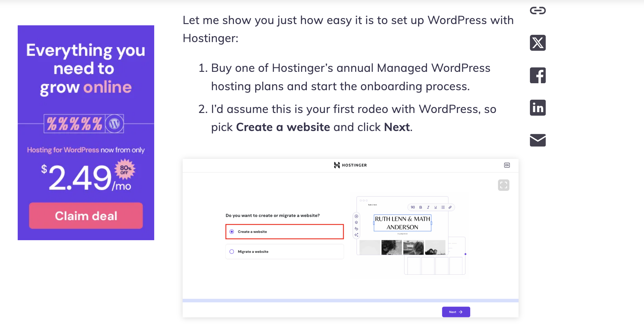Toggle bold in the text toolbar
Image resolution: width=644 pixels, height=331 pixels.
coord(421,207)
